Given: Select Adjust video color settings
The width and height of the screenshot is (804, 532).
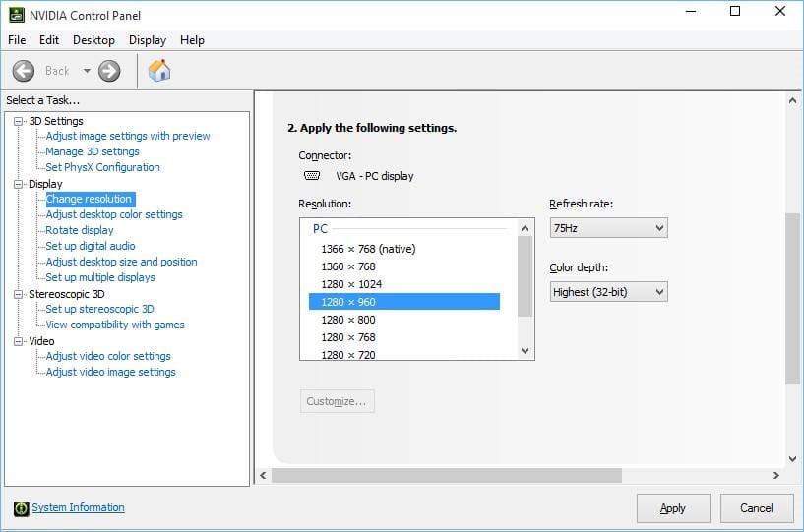Looking at the screenshot, I should pyautogui.click(x=108, y=356).
